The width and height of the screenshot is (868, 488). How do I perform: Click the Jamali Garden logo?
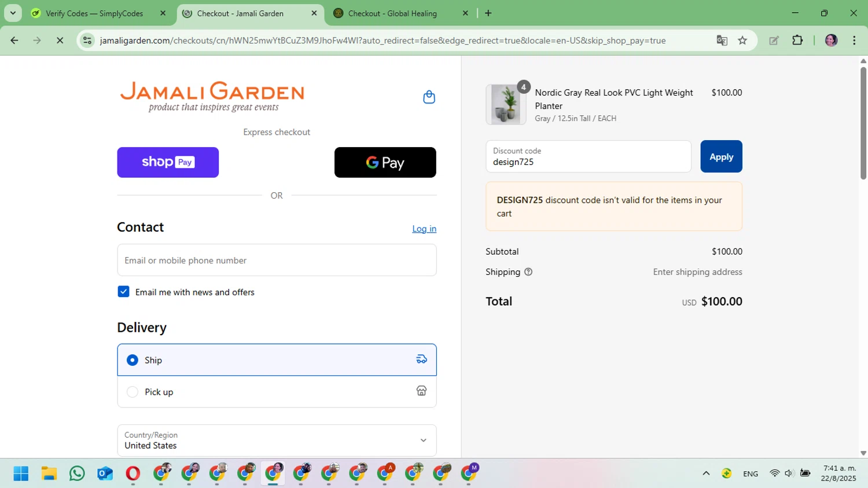click(x=212, y=97)
